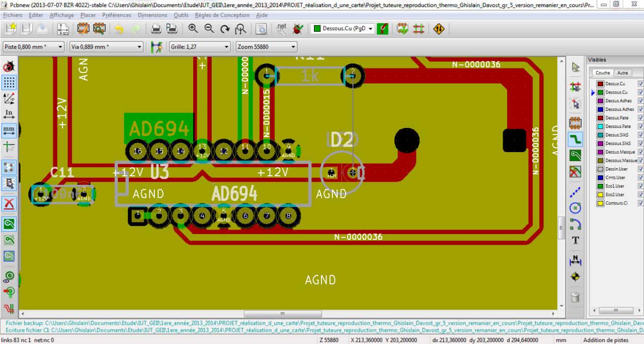Switch to the Couche tab

602,73
